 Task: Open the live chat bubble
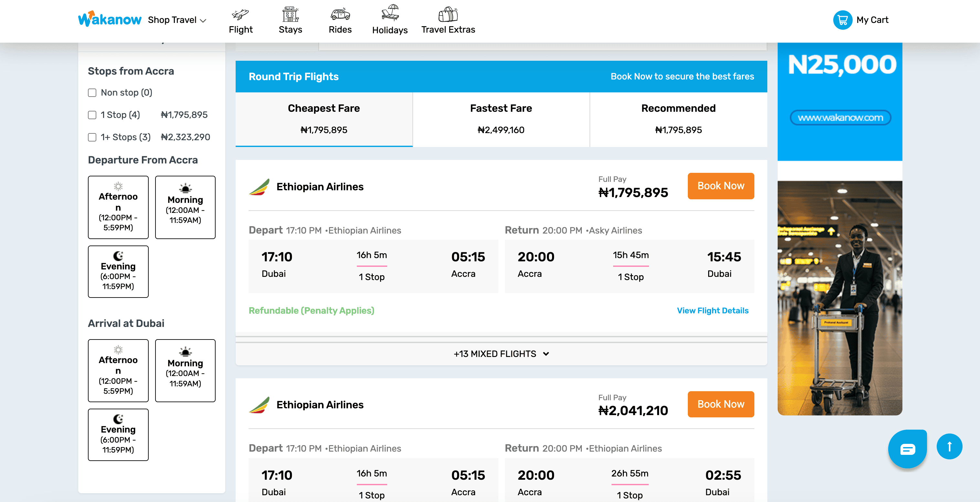[x=908, y=449]
